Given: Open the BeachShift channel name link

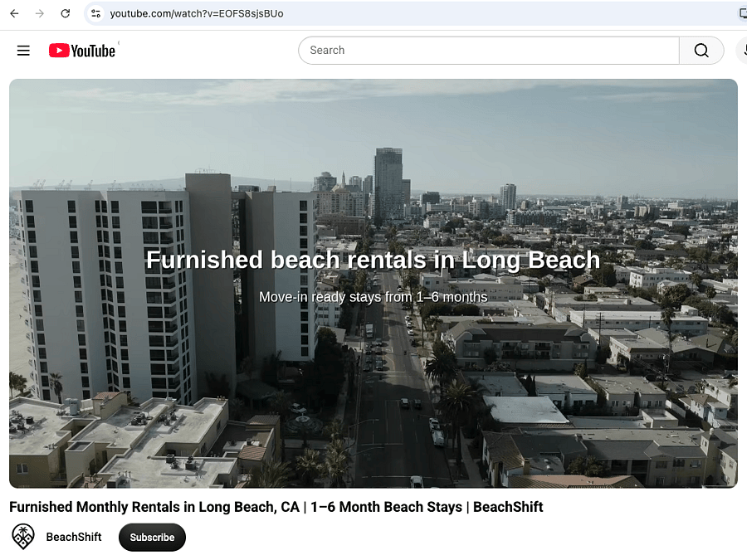Looking at the screenshot, I should 74,537.
